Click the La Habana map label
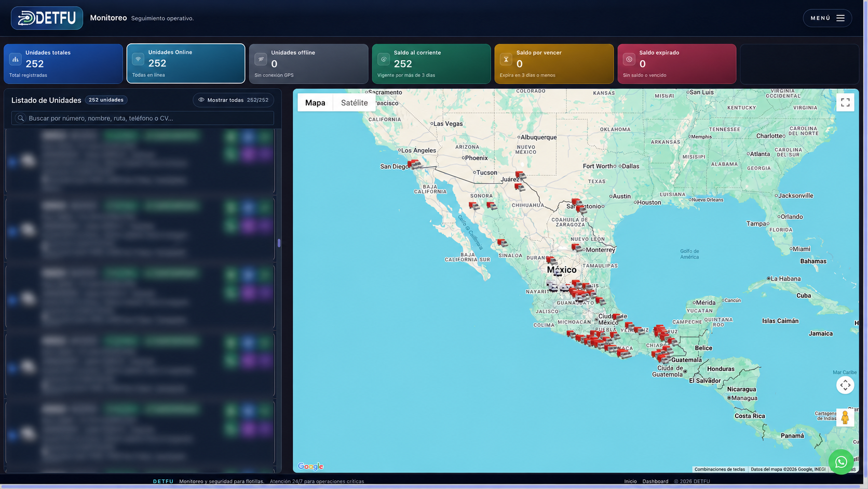The image size is (868, 489). 785,279
